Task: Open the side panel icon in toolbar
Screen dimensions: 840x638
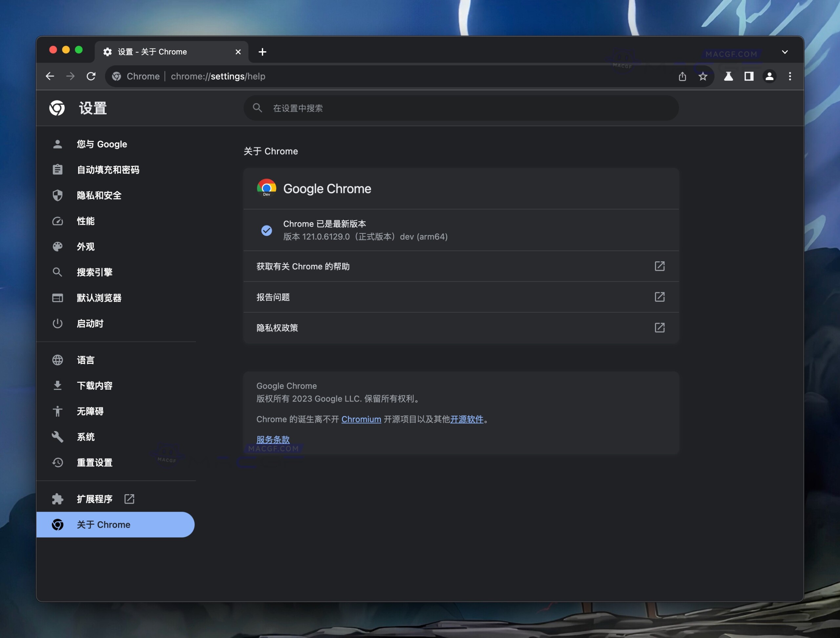Action: click(749, 77)
